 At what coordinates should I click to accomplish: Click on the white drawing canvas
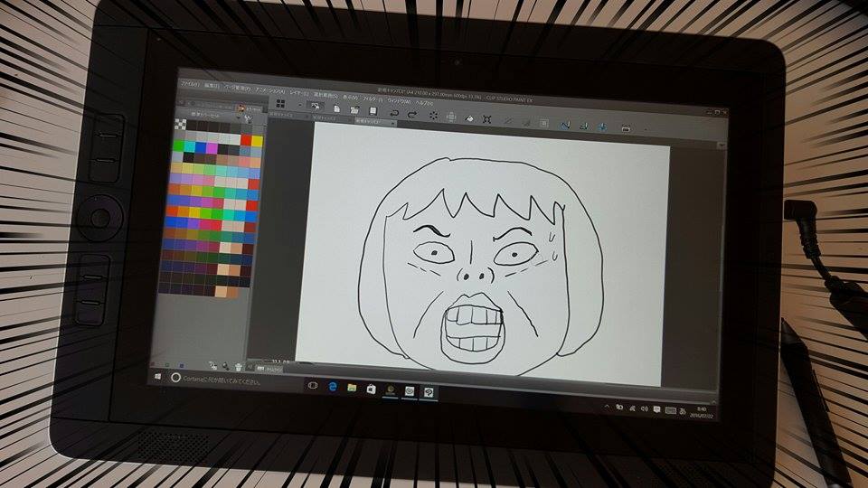pos(481,255)
